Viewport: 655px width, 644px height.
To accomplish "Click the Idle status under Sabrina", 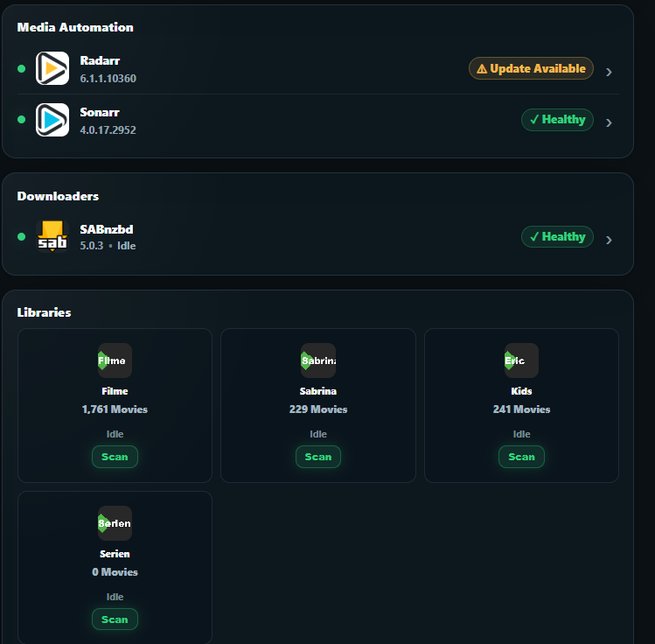I will pos(318,434).
